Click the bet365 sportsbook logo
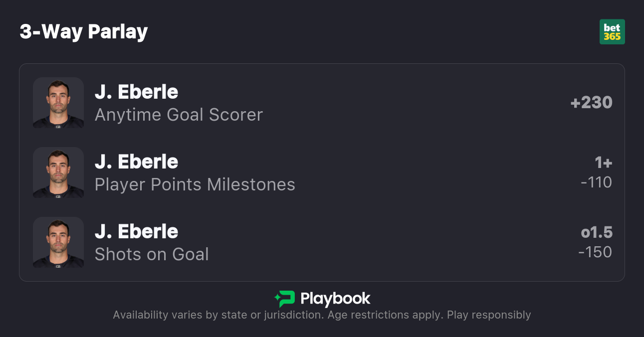 [612, 32]
